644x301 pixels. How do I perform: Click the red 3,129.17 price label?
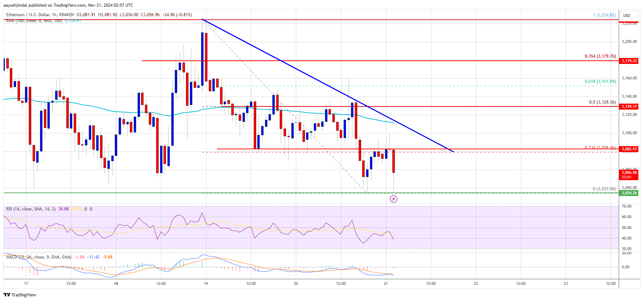[x=629, y=106]
